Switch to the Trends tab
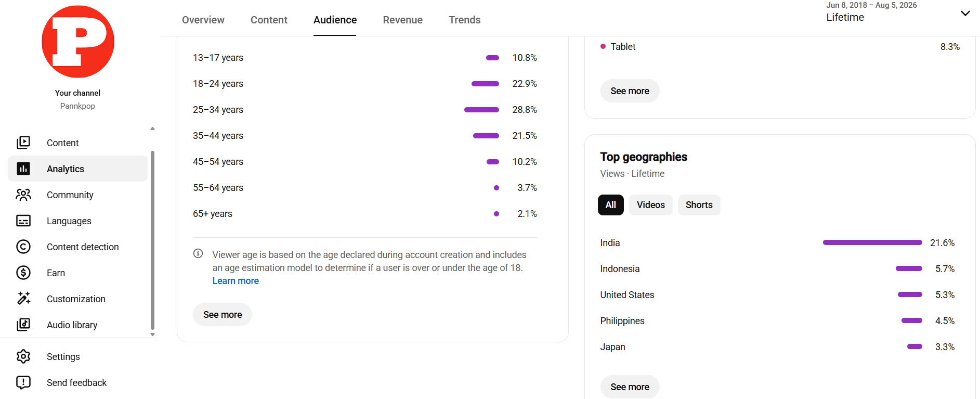980x399 pixels. 465,20
